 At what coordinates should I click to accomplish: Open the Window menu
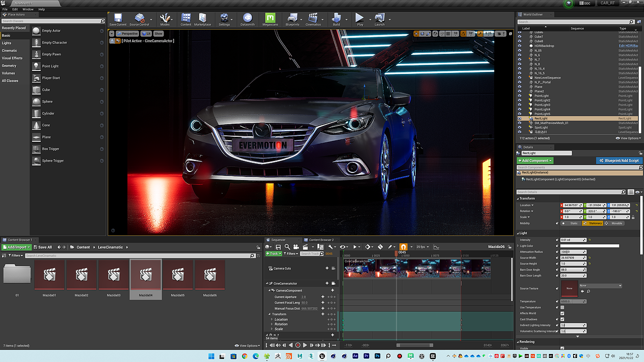(x=28, y=9)
